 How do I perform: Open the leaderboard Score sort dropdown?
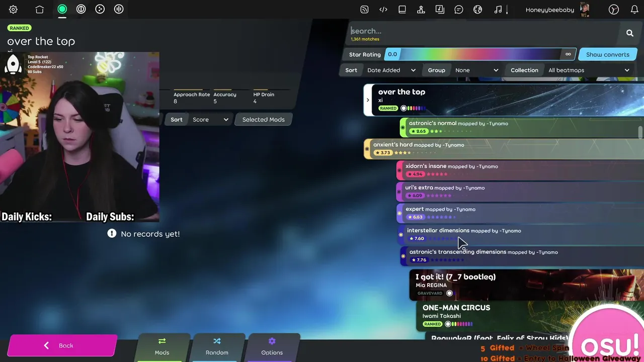210,120
